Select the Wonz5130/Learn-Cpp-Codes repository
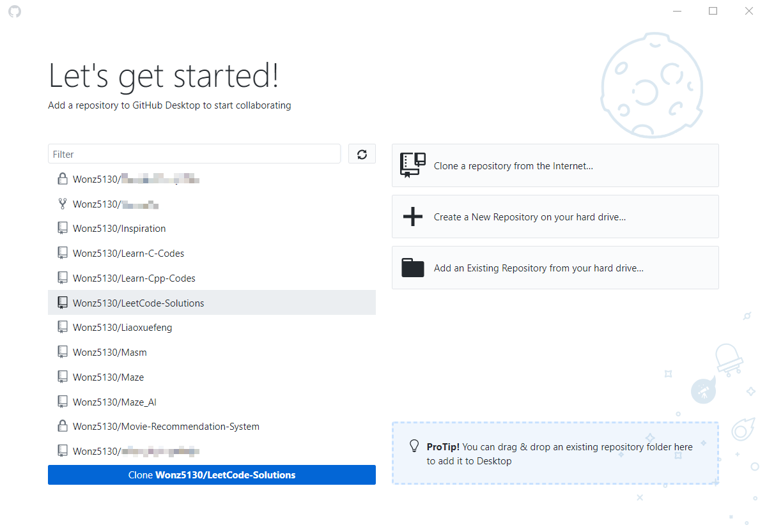 tap(212, 278)
